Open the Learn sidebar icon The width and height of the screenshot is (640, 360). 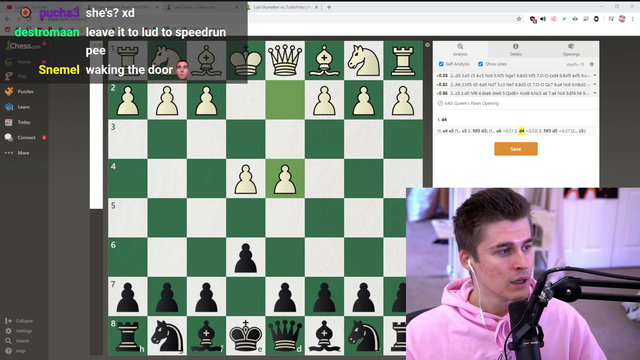[x=9, y=107]
